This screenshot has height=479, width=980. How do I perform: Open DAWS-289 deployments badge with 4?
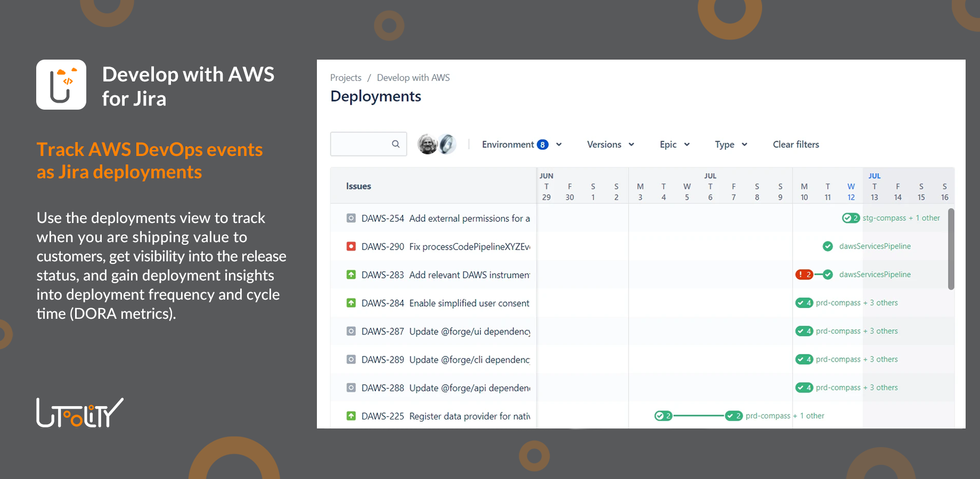[804, 359]
